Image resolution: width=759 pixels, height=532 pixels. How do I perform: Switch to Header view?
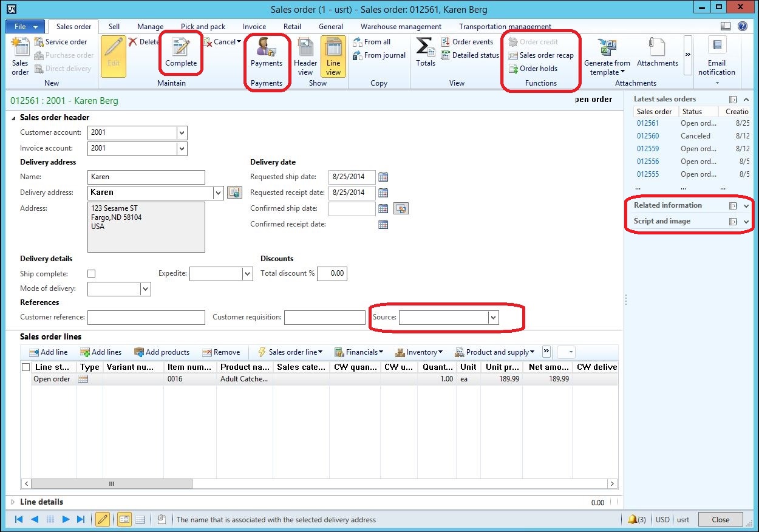(x=305, y=48)
